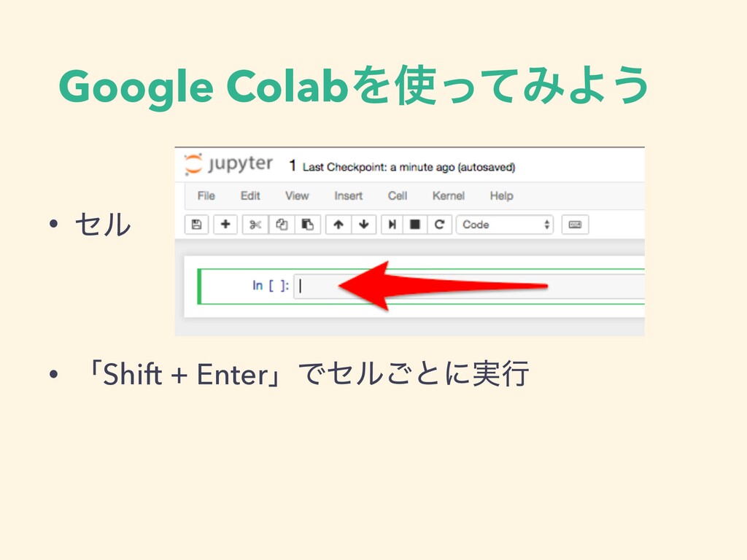
Task: Copy selected cell icon
Action: [x=282, y=225]
